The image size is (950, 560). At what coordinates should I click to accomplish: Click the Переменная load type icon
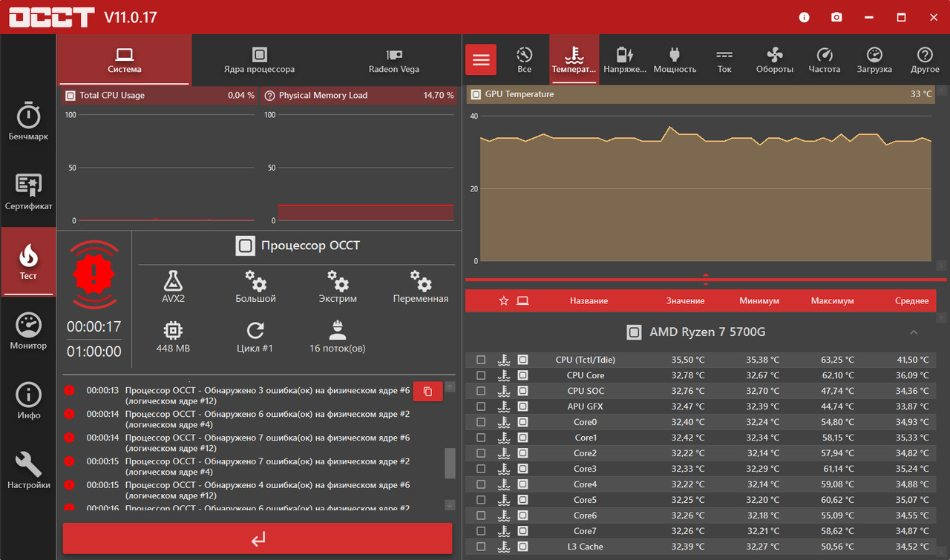click(420, 280)
